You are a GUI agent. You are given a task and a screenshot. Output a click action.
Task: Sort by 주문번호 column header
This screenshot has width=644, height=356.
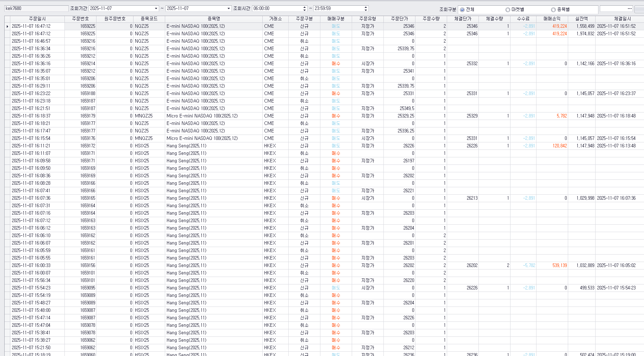click(x=80, y=19)
